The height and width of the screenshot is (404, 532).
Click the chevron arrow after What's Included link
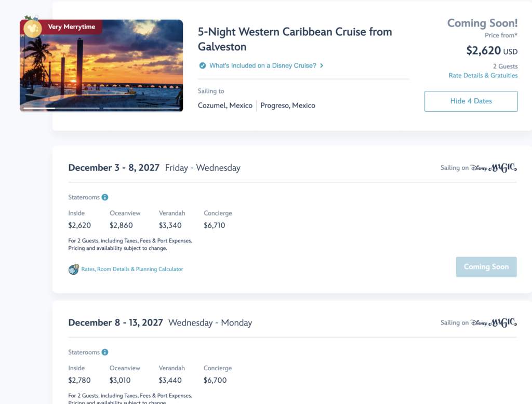[x=322, y=65]
